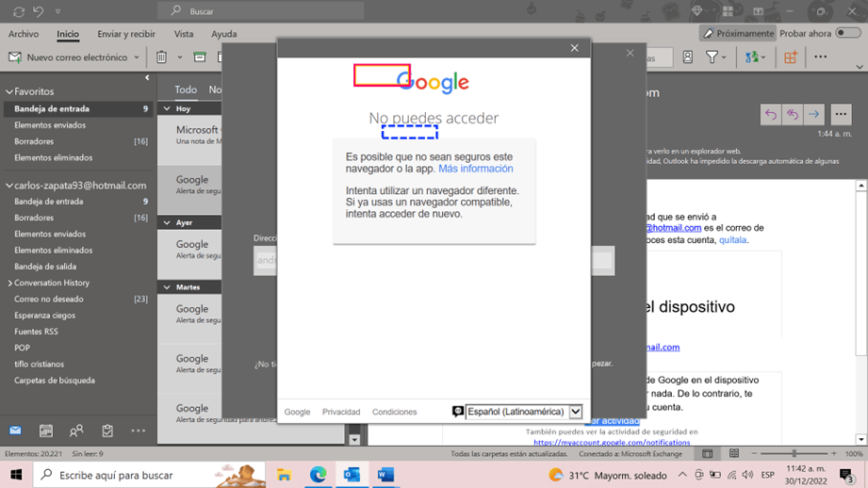Open the Vista ribbon tab
Screen dimensions: 868x488
click(184, 34)
